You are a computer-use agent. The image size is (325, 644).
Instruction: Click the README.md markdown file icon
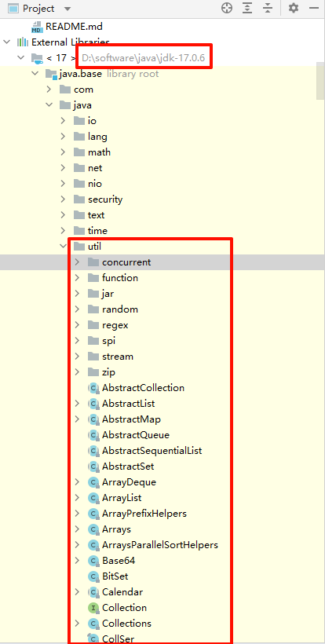pos(38,27)
